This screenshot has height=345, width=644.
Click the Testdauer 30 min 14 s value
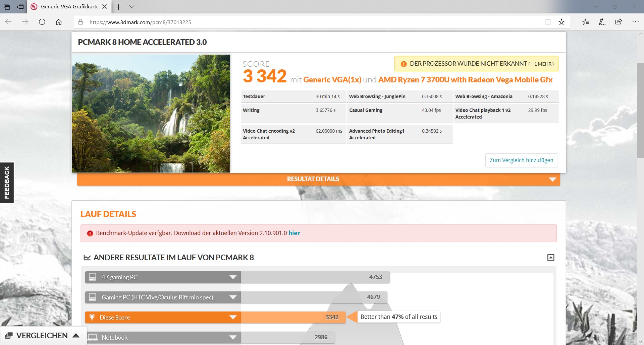(327, 96)
